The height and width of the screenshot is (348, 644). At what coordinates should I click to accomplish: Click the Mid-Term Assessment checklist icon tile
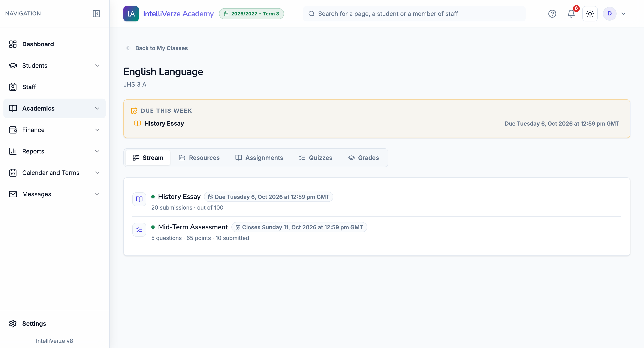pyautogui.click(x=139, y=229)
